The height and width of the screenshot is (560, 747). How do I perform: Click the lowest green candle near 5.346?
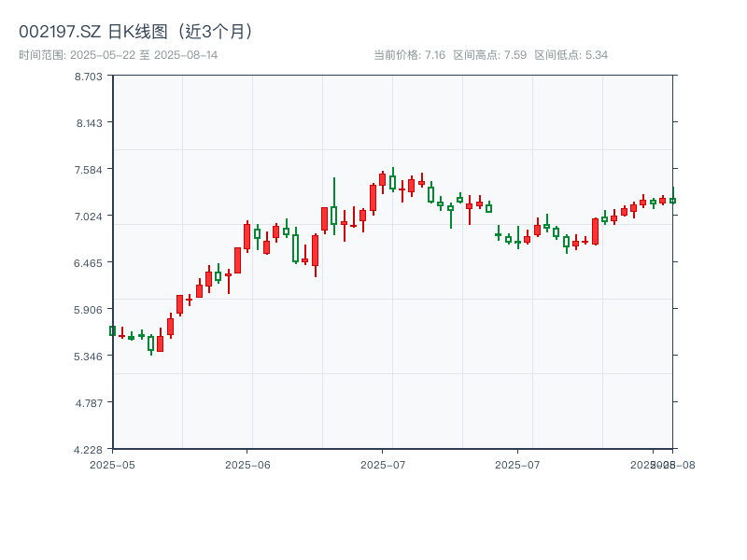pos(150,343)
